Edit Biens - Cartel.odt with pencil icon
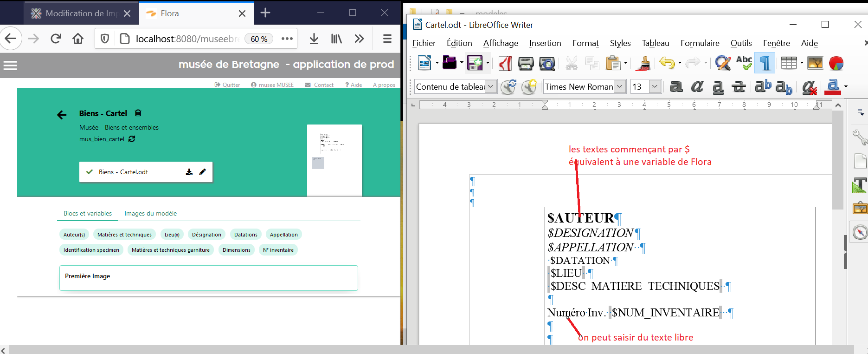868x354 pixels. [x=202, y=172]
